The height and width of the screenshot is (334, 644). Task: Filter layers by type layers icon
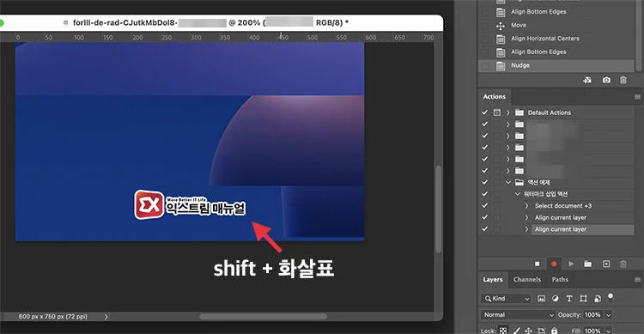tap(569, 299)
